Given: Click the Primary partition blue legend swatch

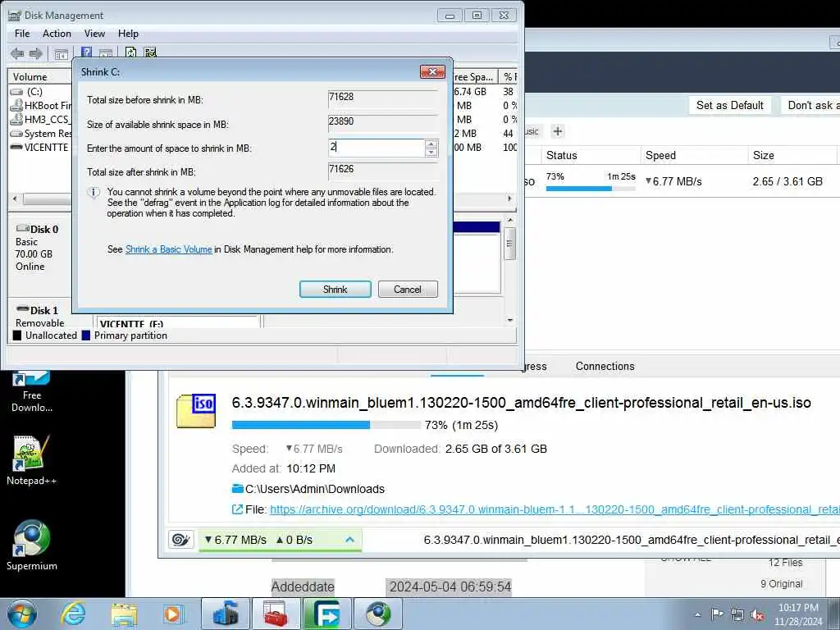Looking at the screenshot, I should coord(85,336).
